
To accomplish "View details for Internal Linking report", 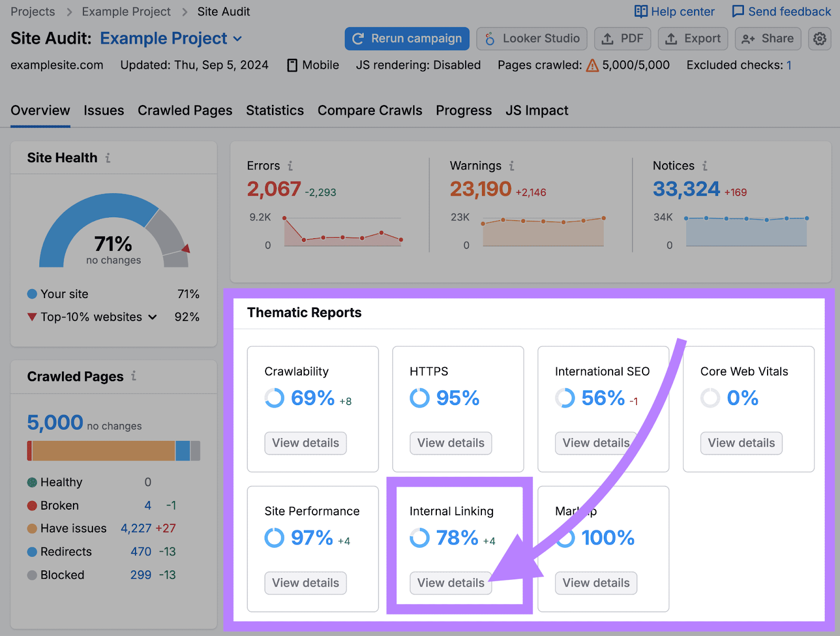I will point(451,583).
